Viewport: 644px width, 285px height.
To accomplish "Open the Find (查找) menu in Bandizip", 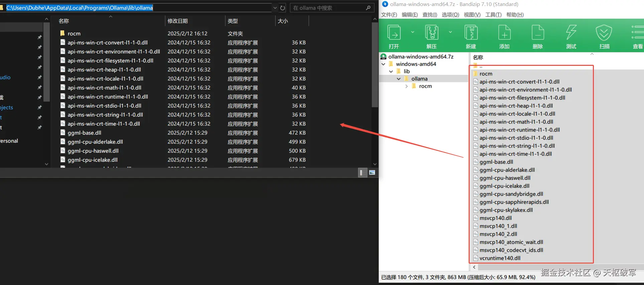I will pyautogui.click(x=430, y=15).
